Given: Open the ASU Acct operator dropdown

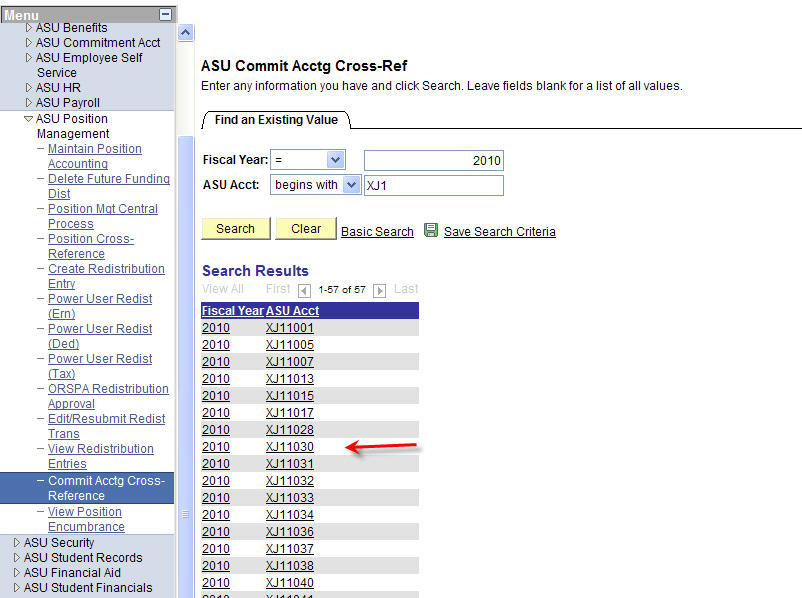Looking at the screenshot, I should pos(351,185).
